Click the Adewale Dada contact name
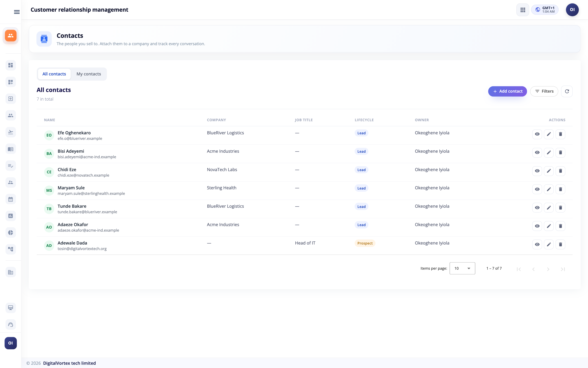Image resolution: width=588 pixels, height=368 pixels. pos(72,243)
